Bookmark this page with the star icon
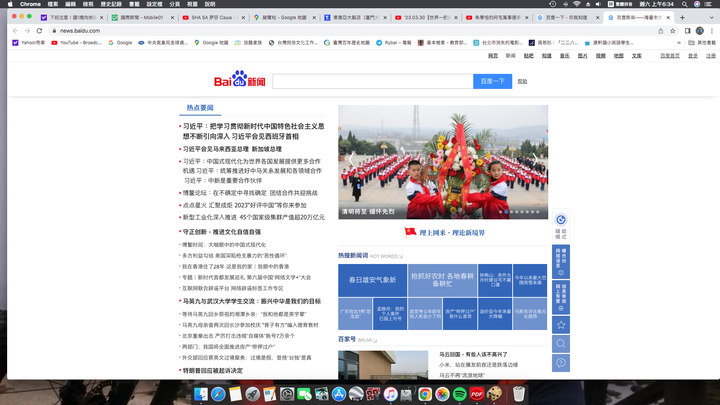This screenshot has width=720, height=405. (x=673, y=31)
